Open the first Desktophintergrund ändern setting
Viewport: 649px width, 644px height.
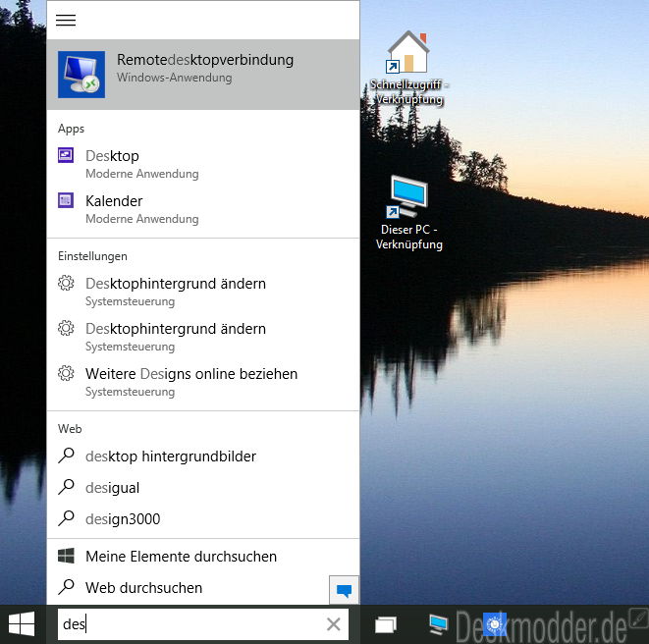tap(203, 292)
